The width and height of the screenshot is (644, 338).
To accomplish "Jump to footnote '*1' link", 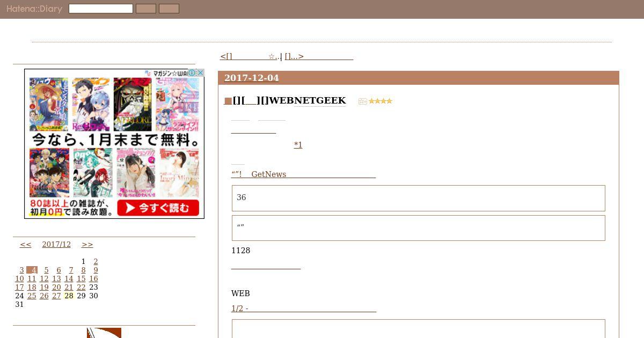I will (x=298, y=145).
